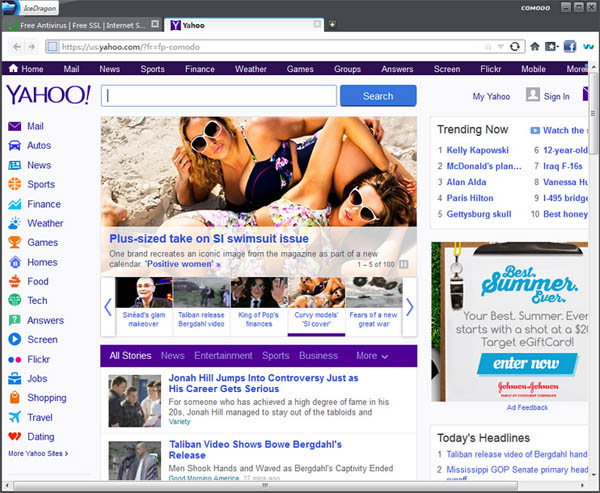Show next carousel stories with right chevron
Viewport: 600px width, 493px height.
click(x=409, y=307)
